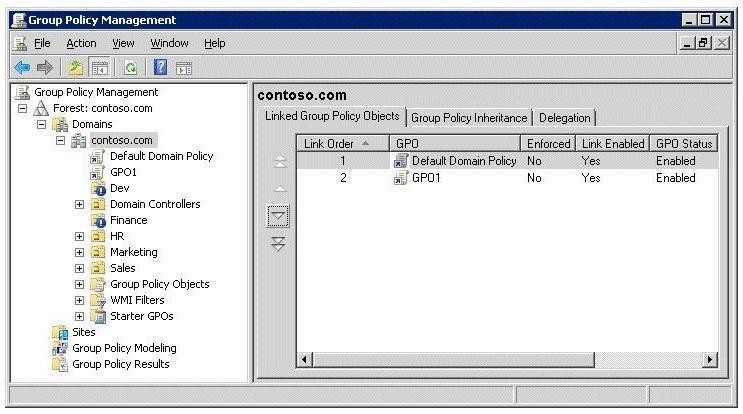The image size is (743, 414).
Task: Expand the Sales organizational unit
Action: coord(79,269)
